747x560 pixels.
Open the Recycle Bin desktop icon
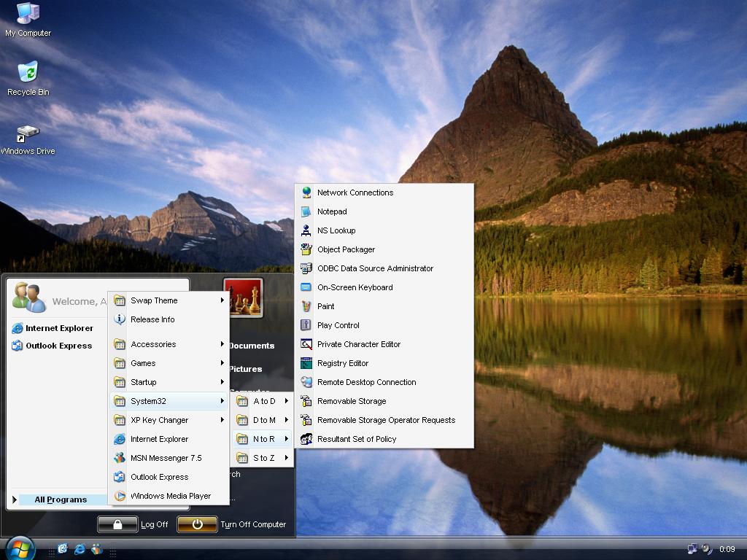(x=28, y=78)
